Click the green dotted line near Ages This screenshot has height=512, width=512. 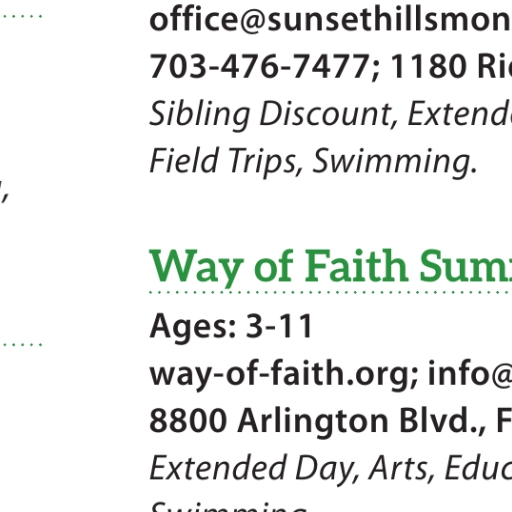tap(21, 344)
